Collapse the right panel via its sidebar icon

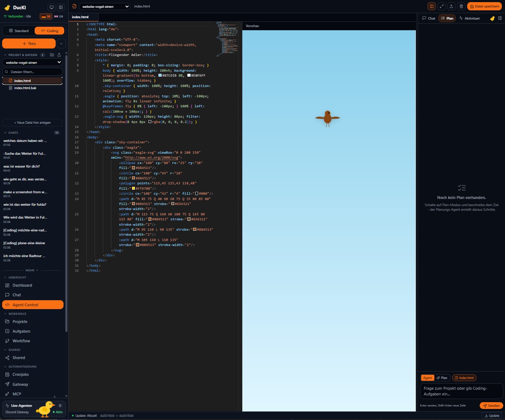[x=500, y=18]
